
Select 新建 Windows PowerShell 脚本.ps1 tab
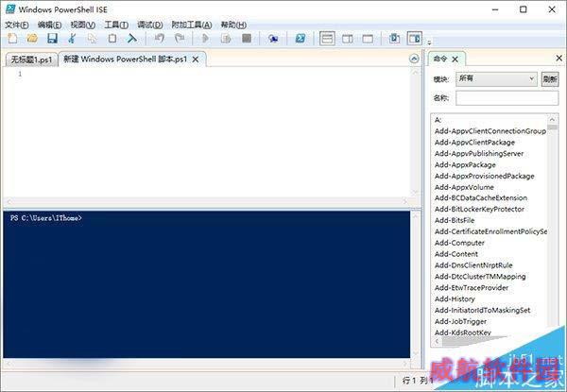click(125, 60)
